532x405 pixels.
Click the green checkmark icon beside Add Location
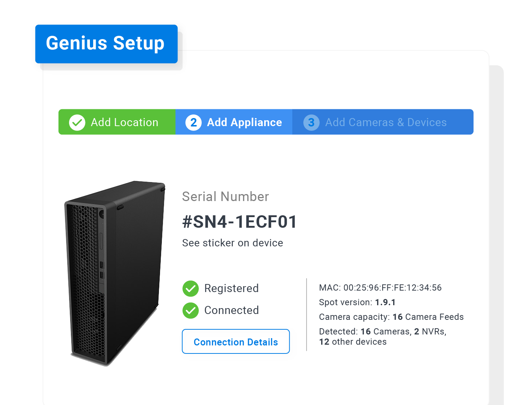tap(77, 122)
